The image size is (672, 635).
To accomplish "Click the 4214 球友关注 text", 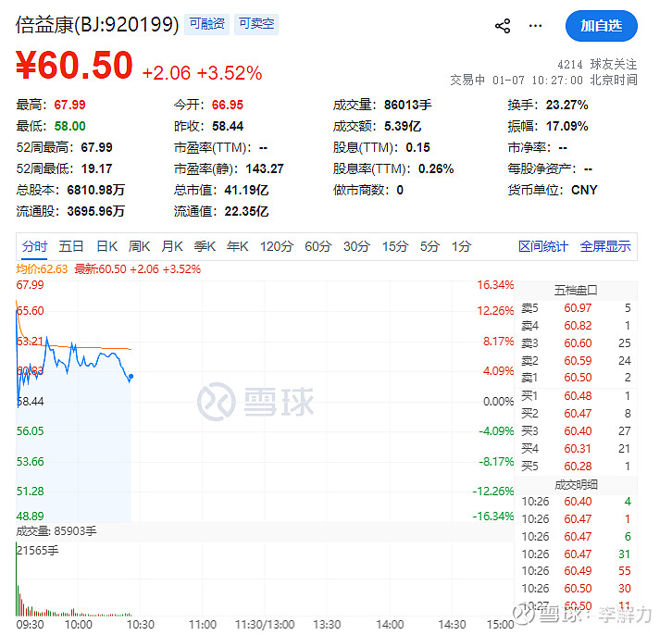I will coord(597,64).
